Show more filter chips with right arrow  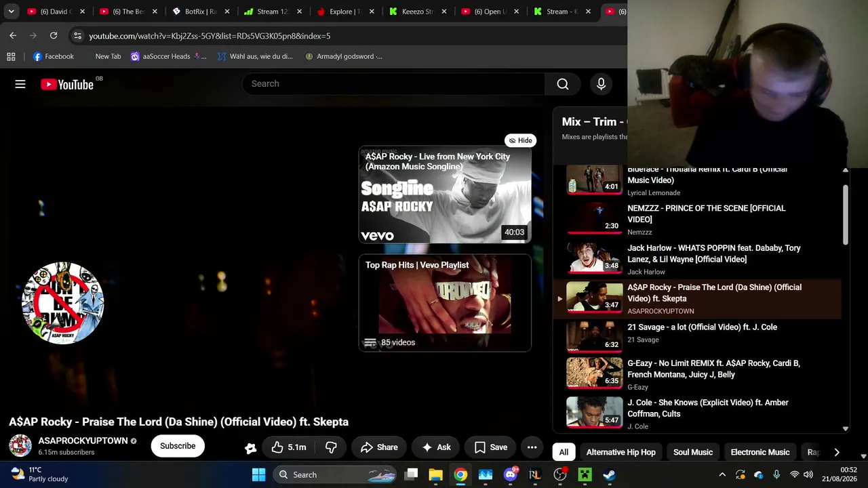[837, 452]
